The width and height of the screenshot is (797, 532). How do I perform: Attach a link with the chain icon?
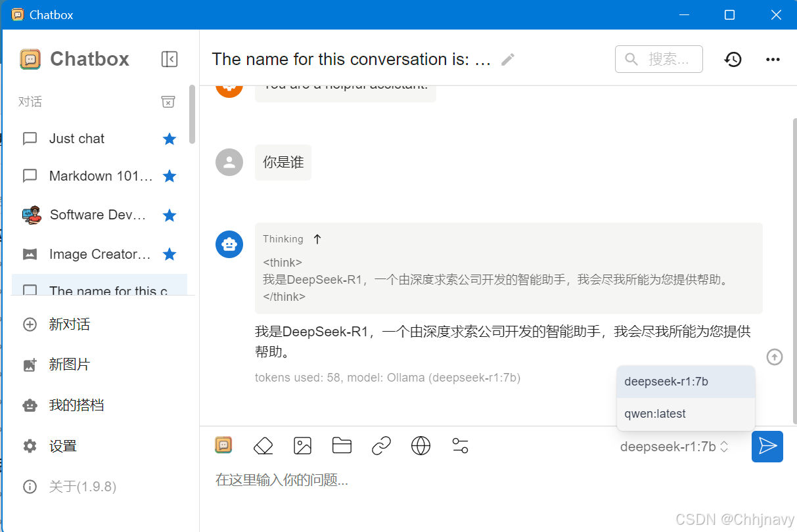click(x=381, y=446)
